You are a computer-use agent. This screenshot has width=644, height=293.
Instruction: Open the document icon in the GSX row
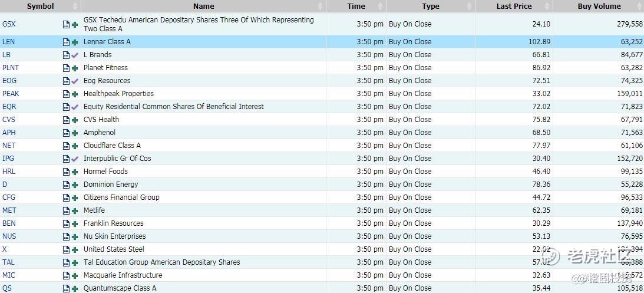coord(66,24)
